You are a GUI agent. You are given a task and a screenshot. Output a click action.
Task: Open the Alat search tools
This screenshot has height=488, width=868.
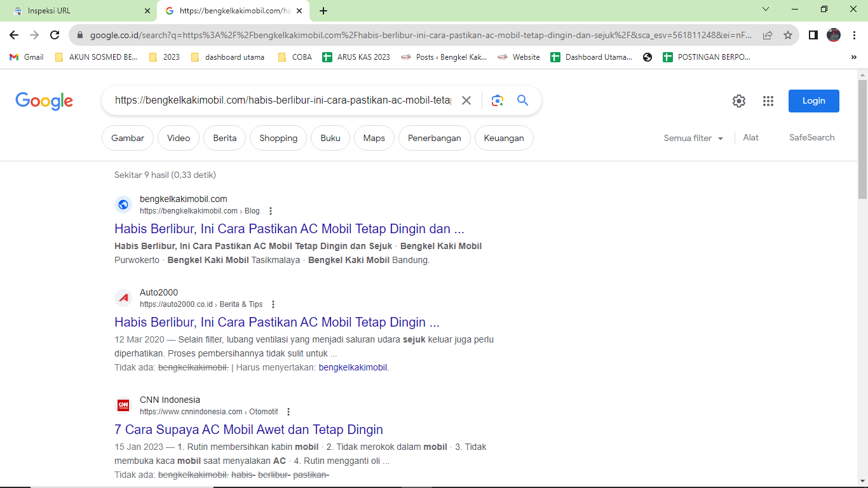[x=751, y=137]
